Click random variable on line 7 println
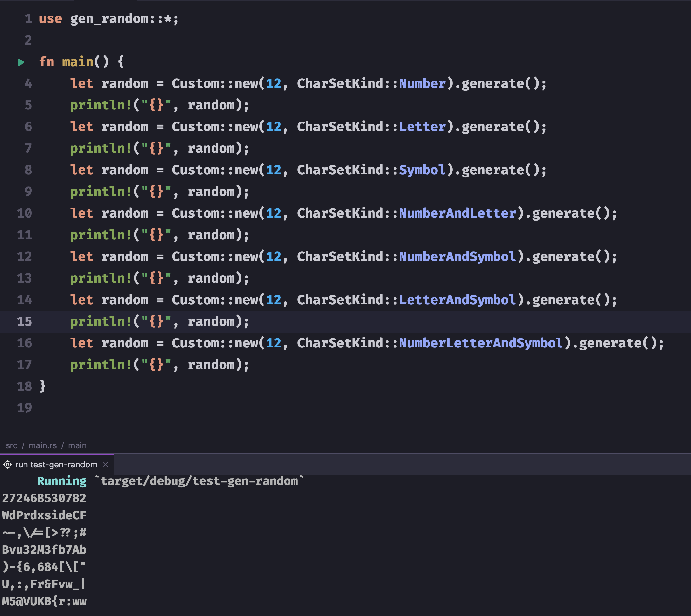The width and height of the screenshot is (691, 616). click(211, 149)
